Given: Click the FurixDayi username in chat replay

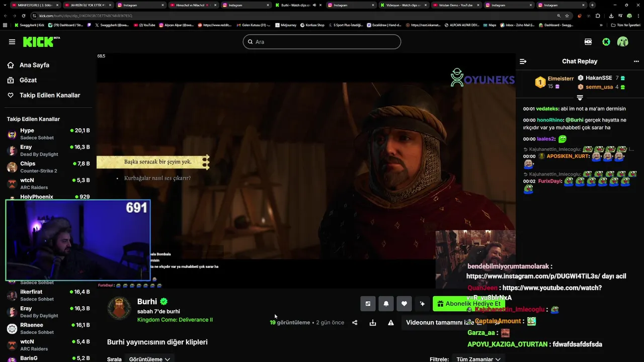Looking at the screenshot, I should click(x=549, y=181).
